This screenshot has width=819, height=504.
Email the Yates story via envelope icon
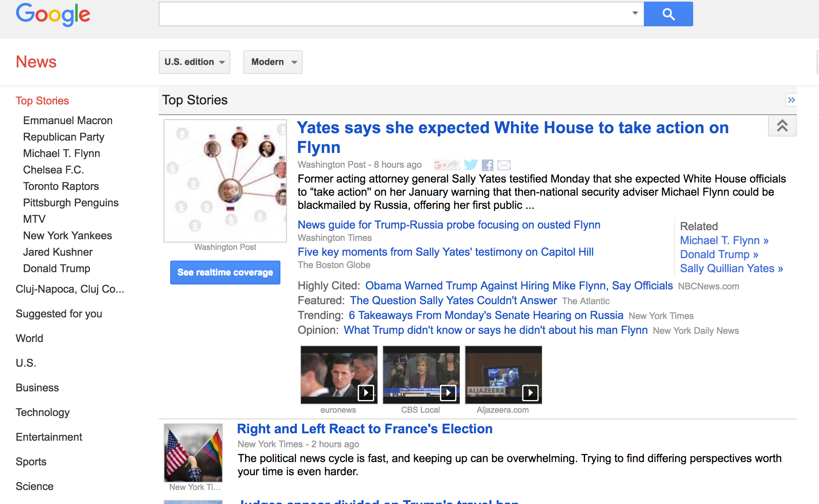[x=504, y=165]
